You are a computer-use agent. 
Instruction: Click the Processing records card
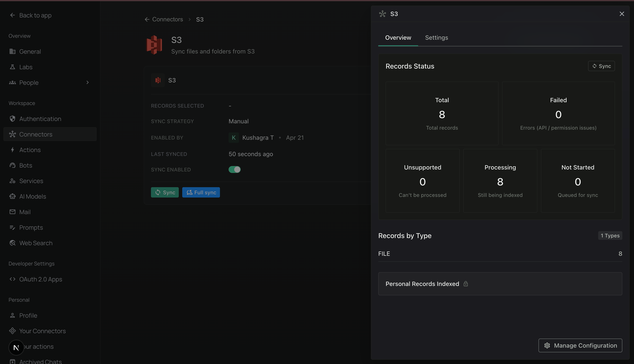(x=500, y=181)
